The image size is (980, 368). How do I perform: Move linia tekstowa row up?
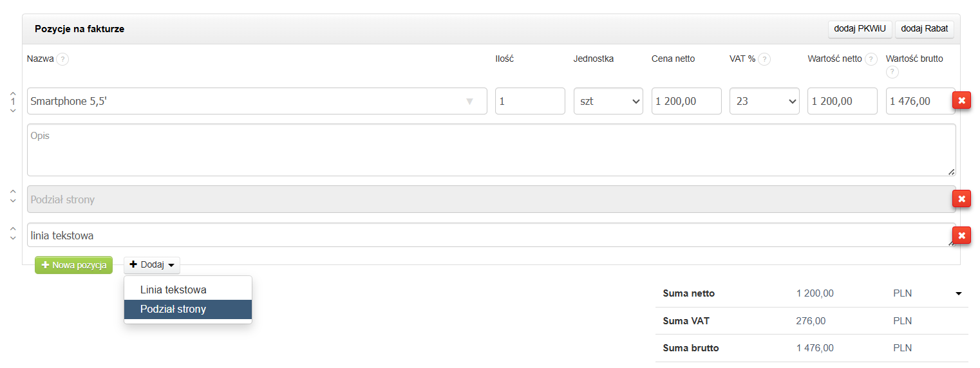[13, 228]
